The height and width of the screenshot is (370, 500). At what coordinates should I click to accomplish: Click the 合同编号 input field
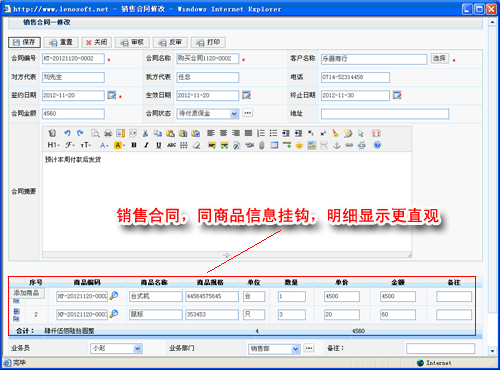pos(73,59)
